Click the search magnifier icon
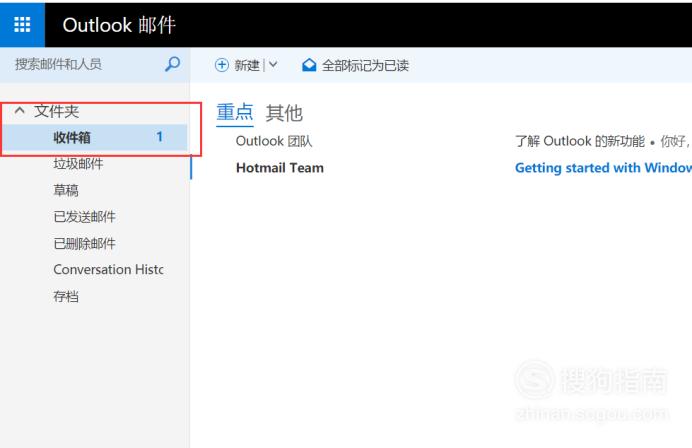 173,64
